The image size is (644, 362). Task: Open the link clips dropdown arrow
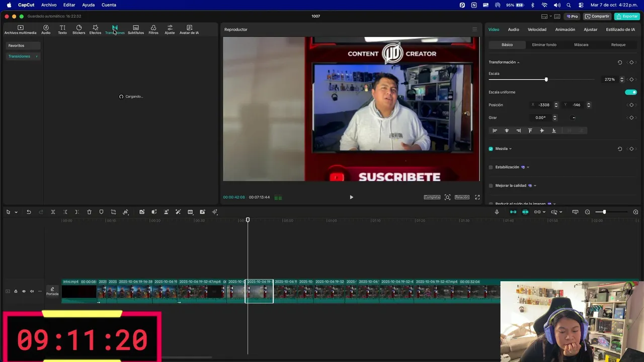(x=544, y=212)
